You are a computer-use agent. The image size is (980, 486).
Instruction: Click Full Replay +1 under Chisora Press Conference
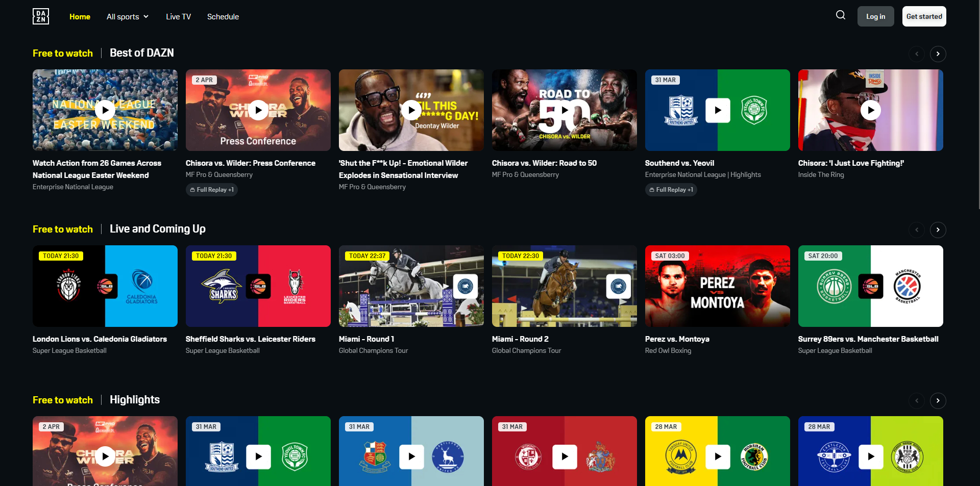[x=212, y=189]
